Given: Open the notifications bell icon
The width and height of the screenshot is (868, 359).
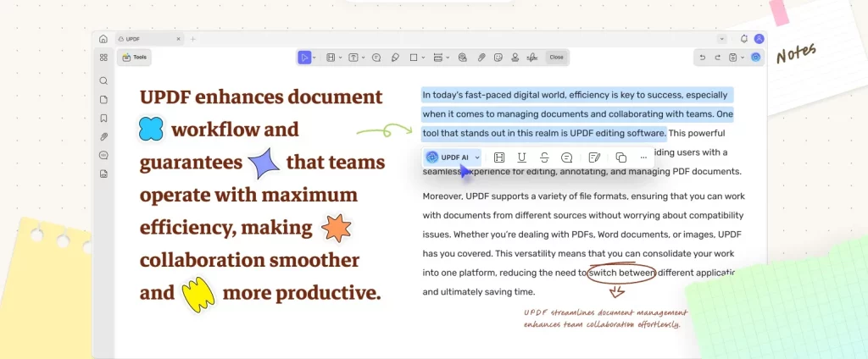Looking at the screenshot, I should coord(744,39).
